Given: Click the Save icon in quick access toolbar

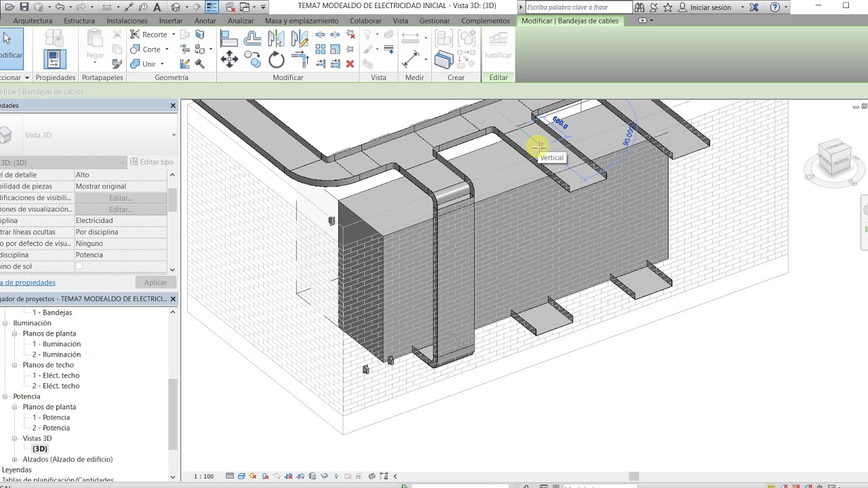Looking at the screenshot, I should click(24, 7).
